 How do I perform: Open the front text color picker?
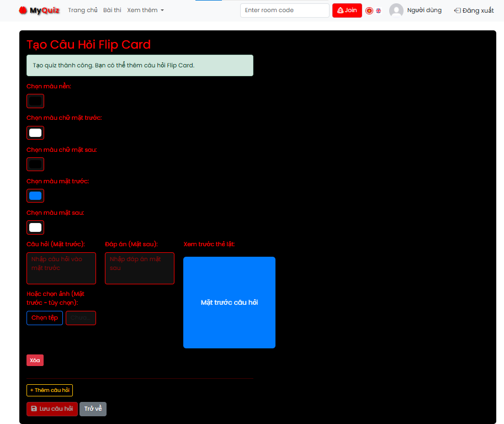[35, 133]
